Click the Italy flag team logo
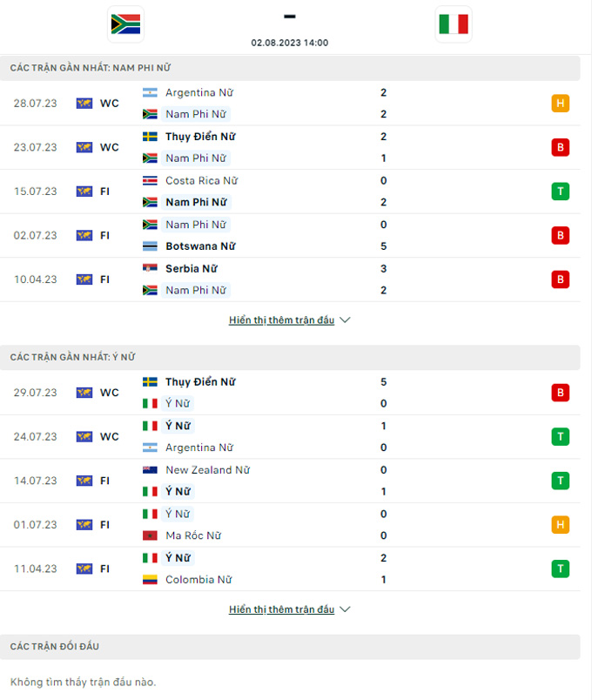The width and height of the screenshot is (592, 700). click(453, 24)
